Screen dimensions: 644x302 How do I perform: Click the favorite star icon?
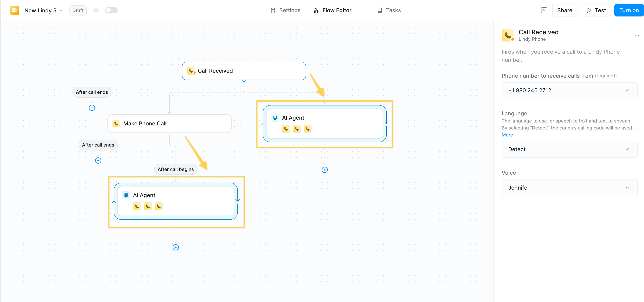coord(96,10)
